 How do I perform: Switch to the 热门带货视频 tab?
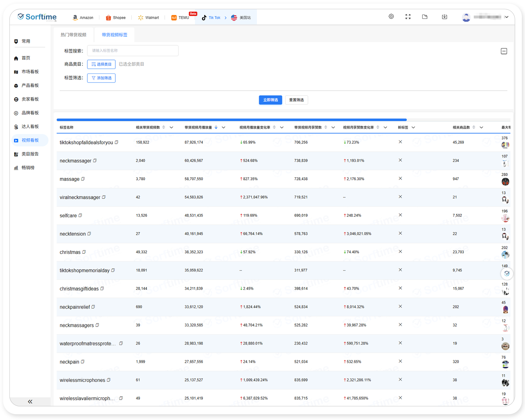tap(73, 35)
